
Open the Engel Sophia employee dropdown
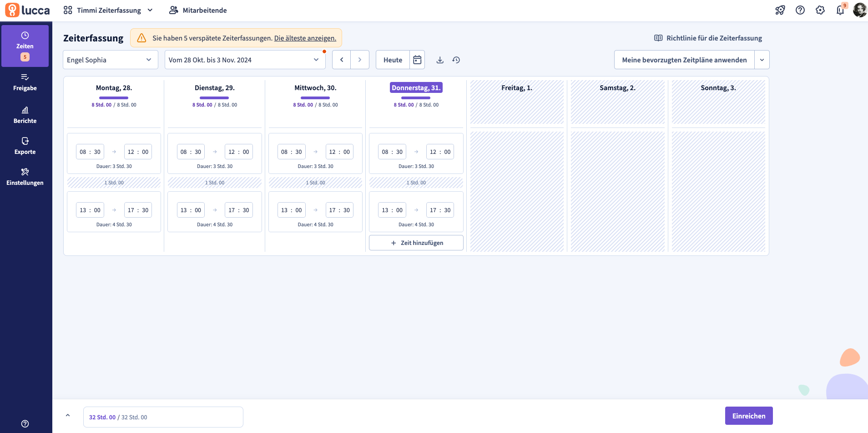110,60
